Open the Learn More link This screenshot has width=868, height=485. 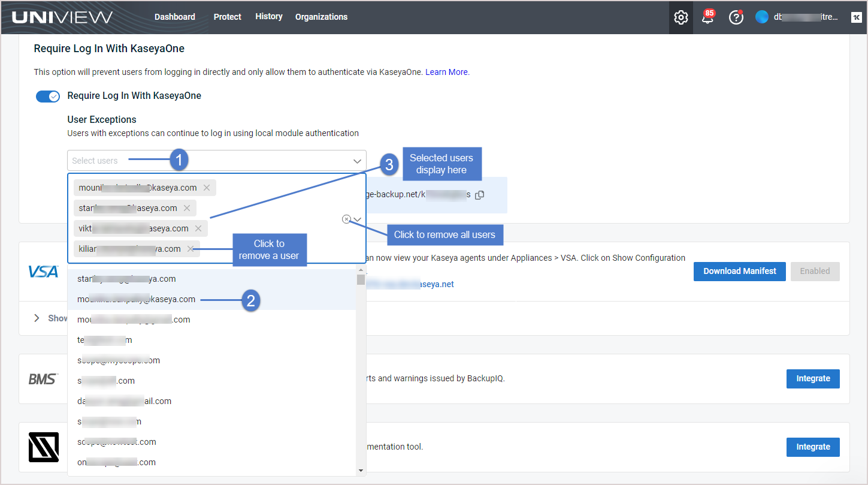pos(447,72)
